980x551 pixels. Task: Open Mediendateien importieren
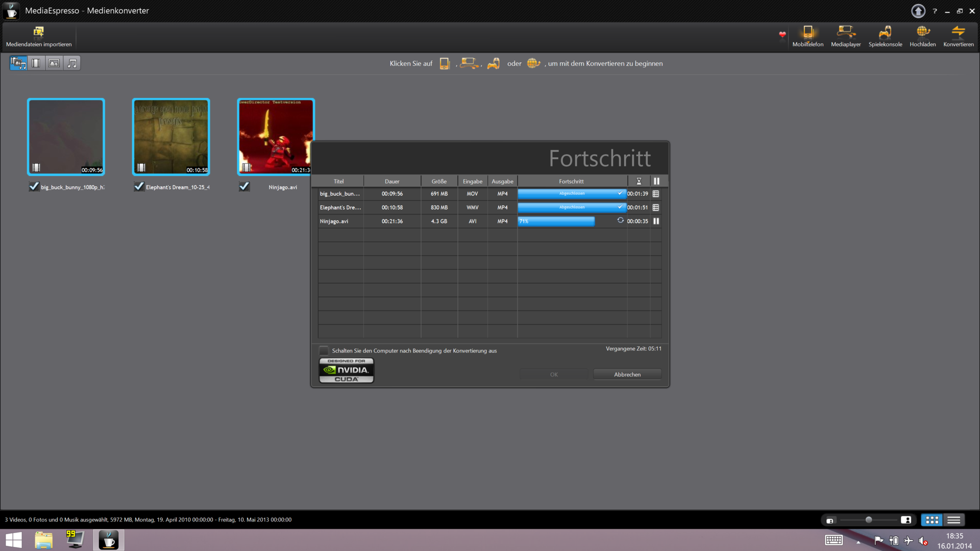39,36
